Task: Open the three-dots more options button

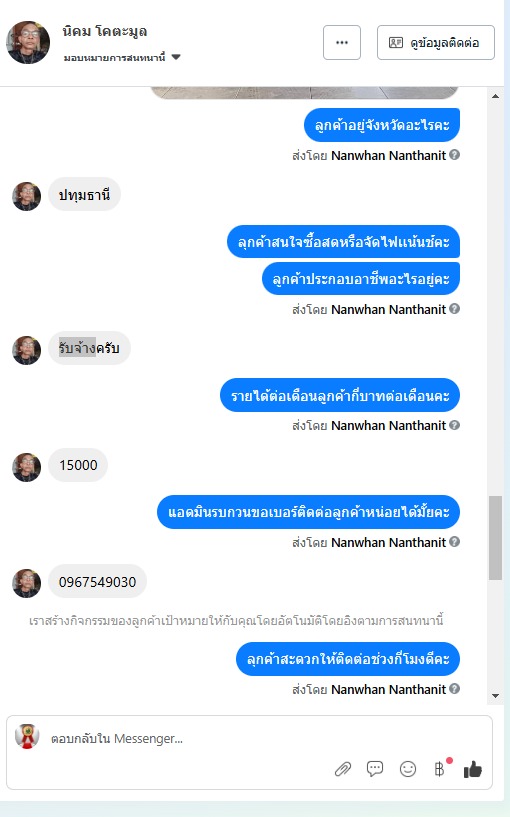Action: [342, 43]
